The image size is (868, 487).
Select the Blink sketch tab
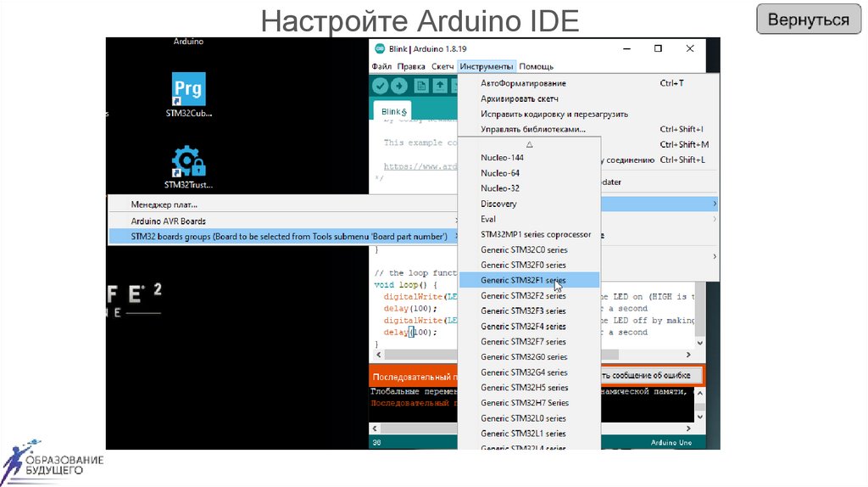pos(393,111)
